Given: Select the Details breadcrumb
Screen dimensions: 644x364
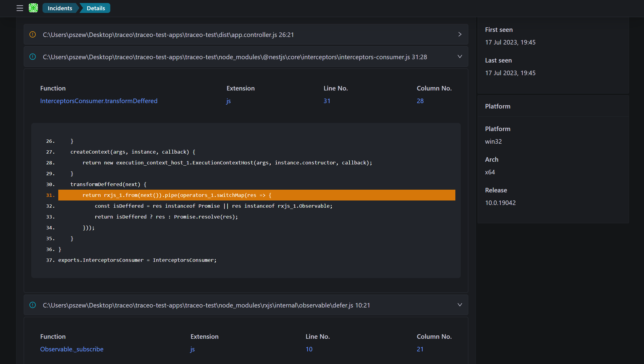Looking at the screenshot, I should pyautogui.click(x=96, y=8).
